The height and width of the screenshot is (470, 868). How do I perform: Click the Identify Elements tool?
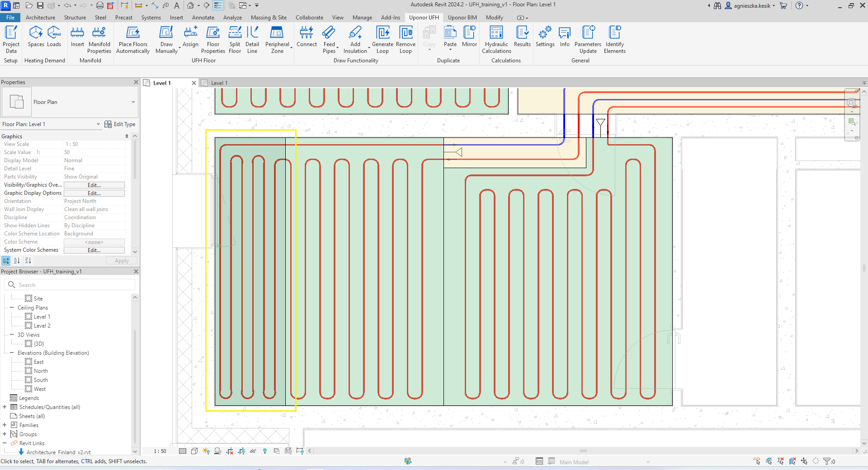pos(615,39)
